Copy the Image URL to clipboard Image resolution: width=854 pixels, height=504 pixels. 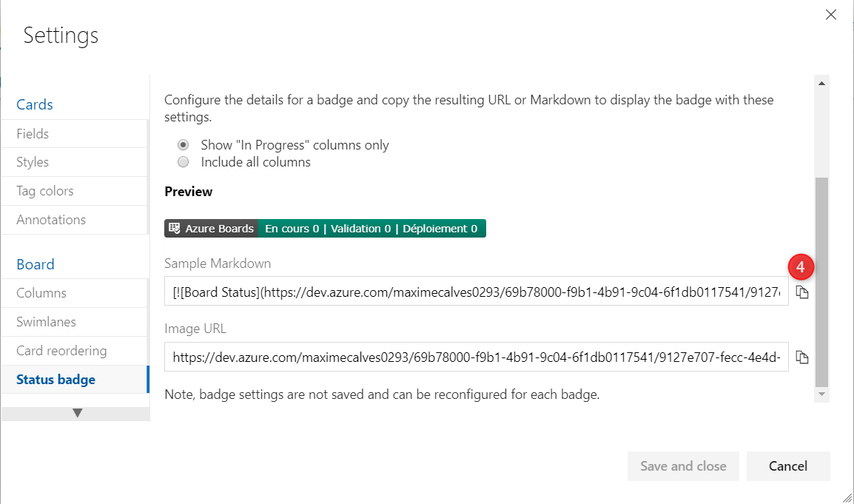pyautogui.click(x=802, y=357)
